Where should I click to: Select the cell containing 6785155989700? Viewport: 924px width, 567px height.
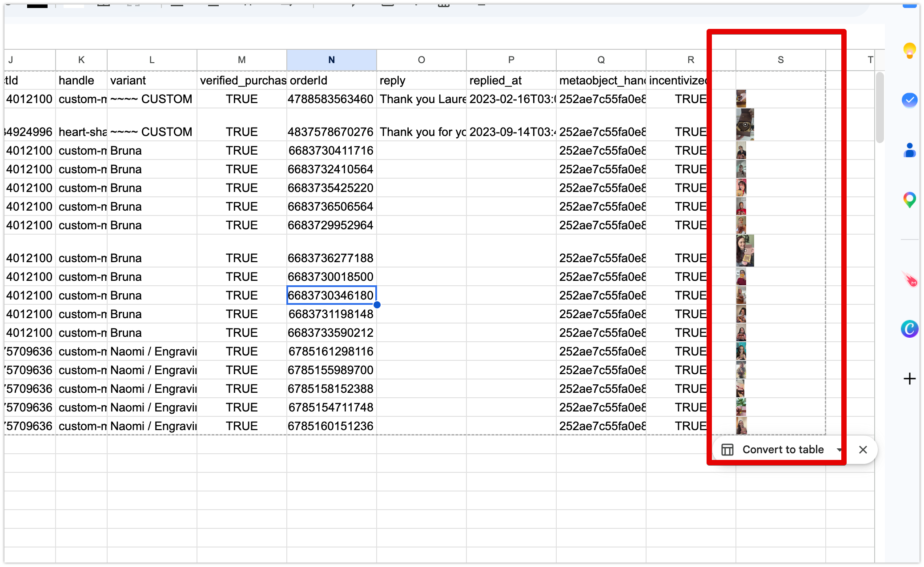(331, 370)
